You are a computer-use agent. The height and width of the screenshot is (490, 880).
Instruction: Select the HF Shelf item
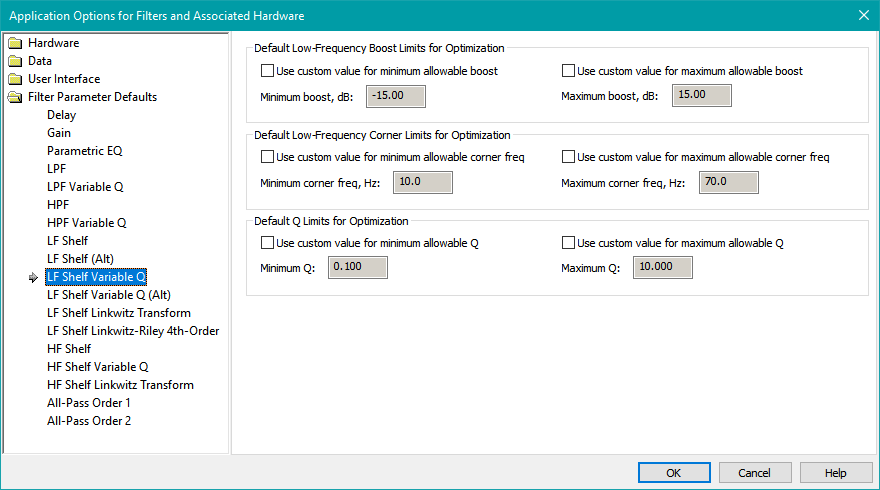[69, 349]
